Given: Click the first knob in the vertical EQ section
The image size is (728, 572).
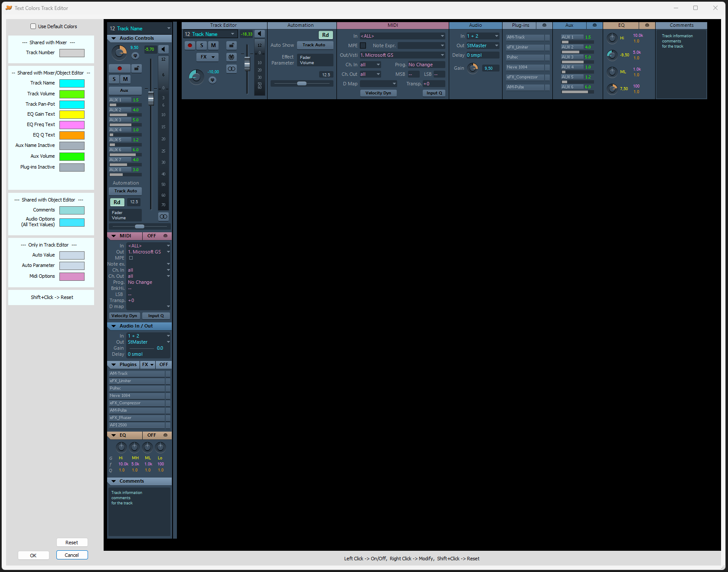Looking at the screenshot, I should [x=121, y=447].
